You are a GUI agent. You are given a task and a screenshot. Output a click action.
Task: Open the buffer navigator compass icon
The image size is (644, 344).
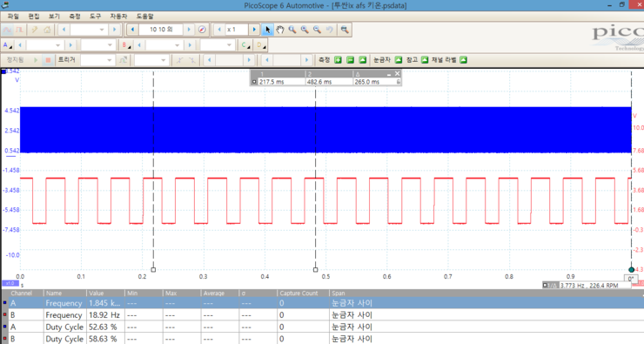pyautogui.click(x=202, y=30)
